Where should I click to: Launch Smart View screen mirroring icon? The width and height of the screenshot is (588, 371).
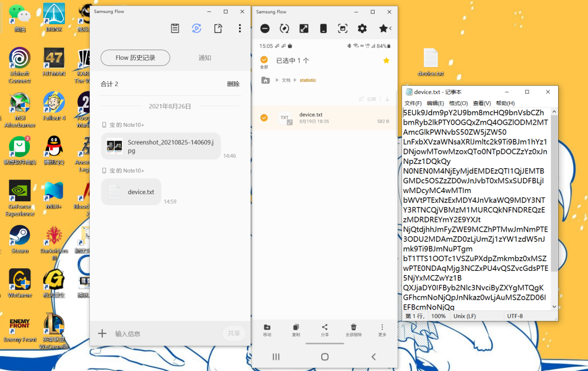pos(197,28)
